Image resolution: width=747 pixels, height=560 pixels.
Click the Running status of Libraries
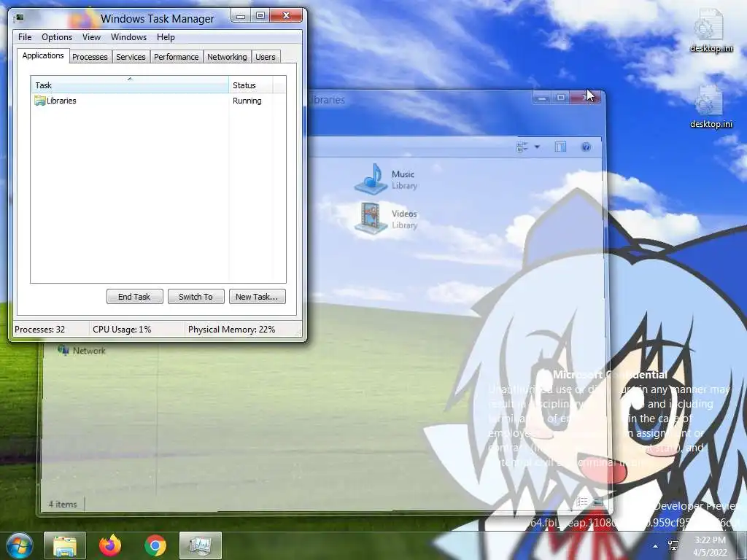click(247, 101)
